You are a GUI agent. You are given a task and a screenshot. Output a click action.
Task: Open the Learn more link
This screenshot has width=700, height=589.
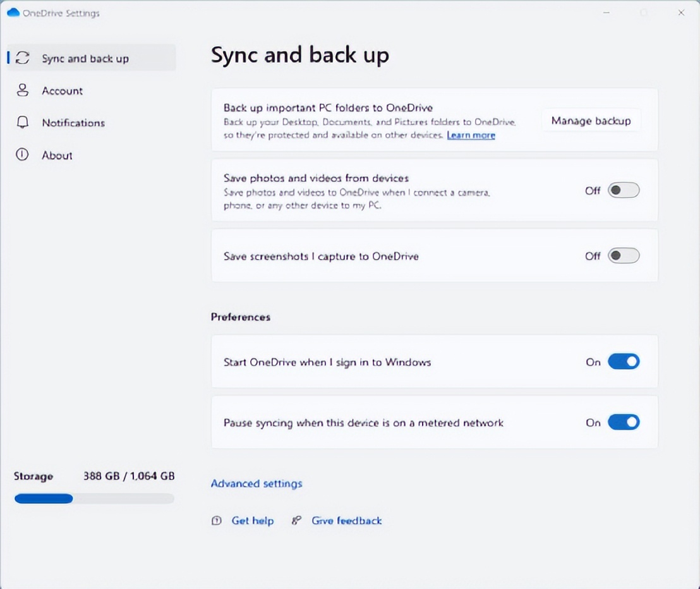[x=471, y=135]
